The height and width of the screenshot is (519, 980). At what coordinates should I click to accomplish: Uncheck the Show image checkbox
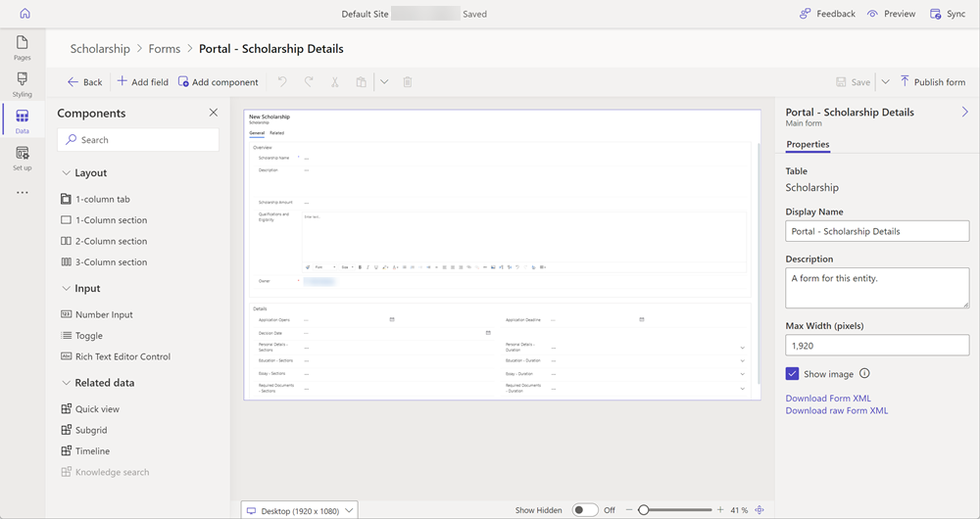793,374
